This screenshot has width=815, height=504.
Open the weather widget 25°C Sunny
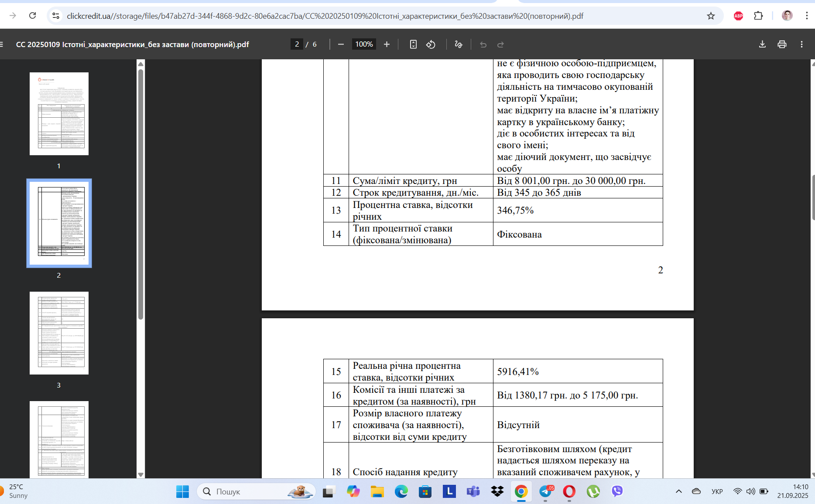point(15,491)
